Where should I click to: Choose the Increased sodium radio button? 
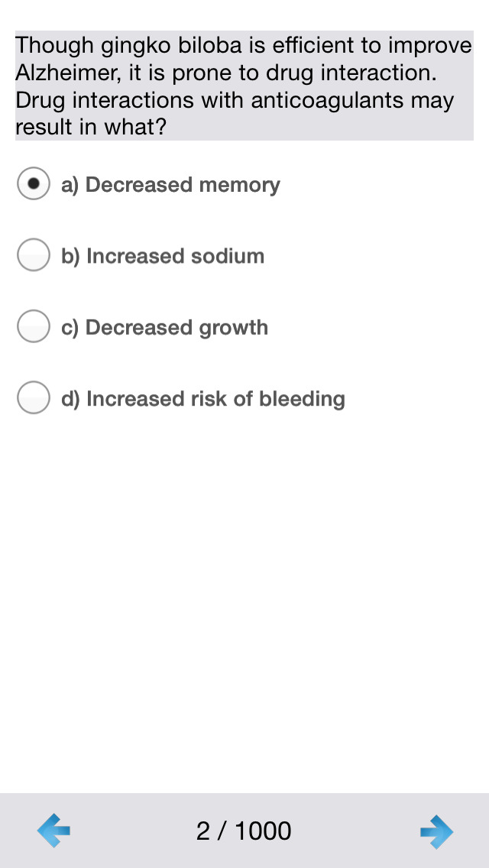point(34,255)
